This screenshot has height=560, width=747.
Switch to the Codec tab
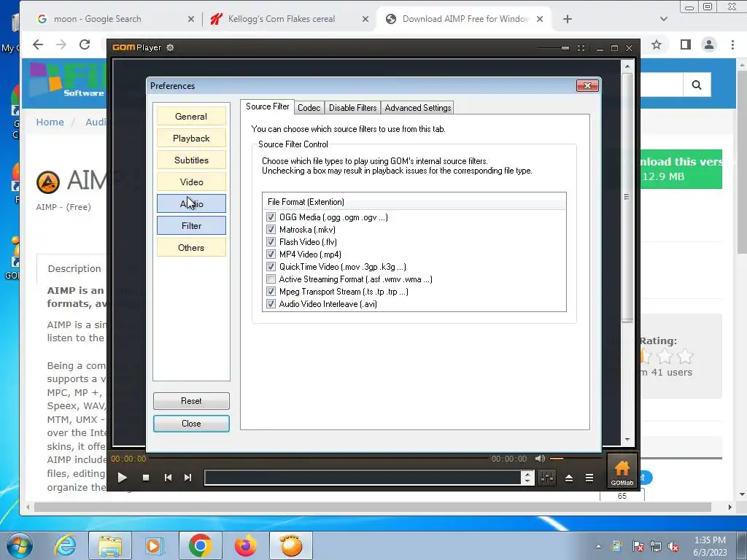coord(309,108)
